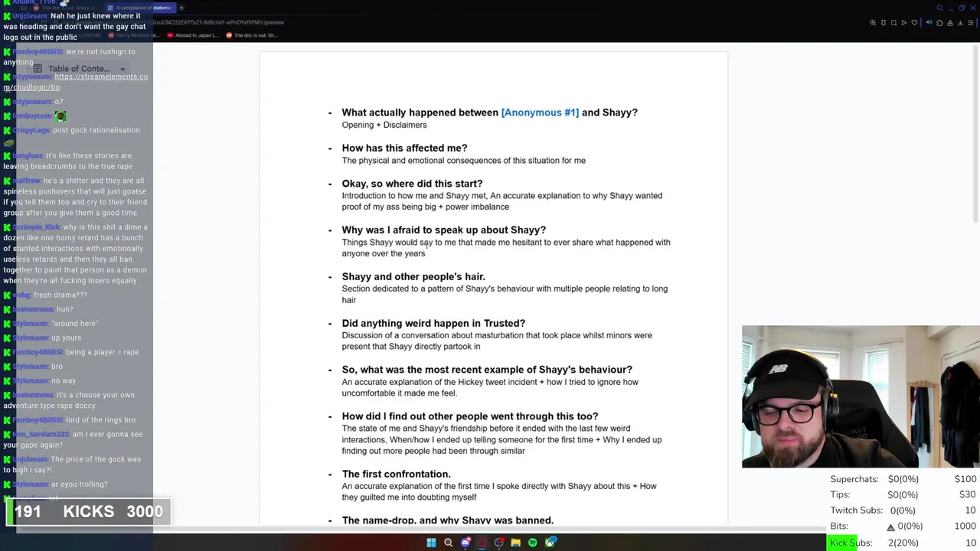Click 'The first confrontation.' heading
The width and height of the screenshot is (980, 551).
tap(396, 474)
